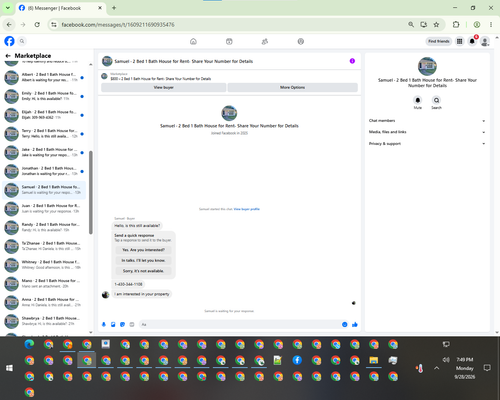Open Shawbrya's conversation in the list
500x400 pixels.
44,321
